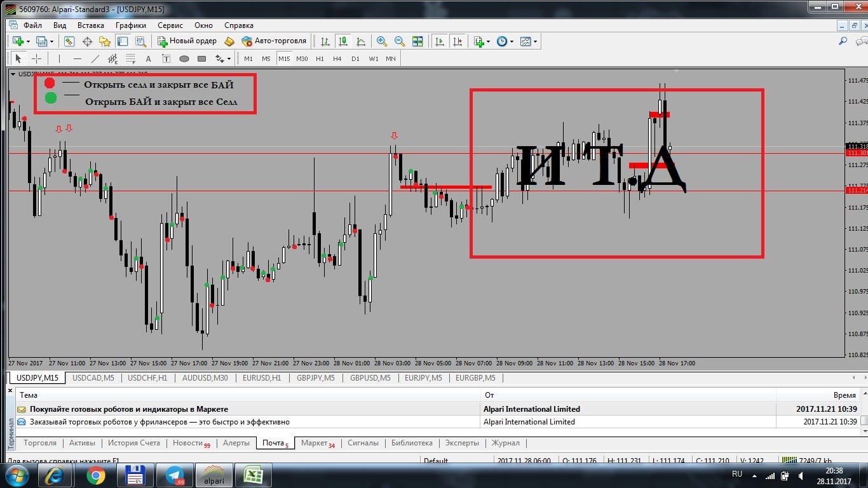Toggle the Navigator window
The width and height of the screenshot is (868, 488).
[105, 41]
